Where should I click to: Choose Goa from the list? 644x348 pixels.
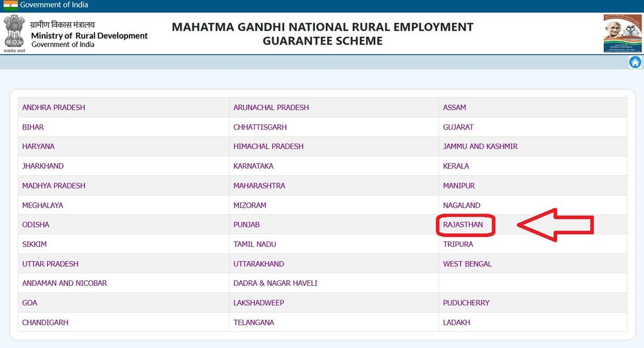[x=30, y=303]
